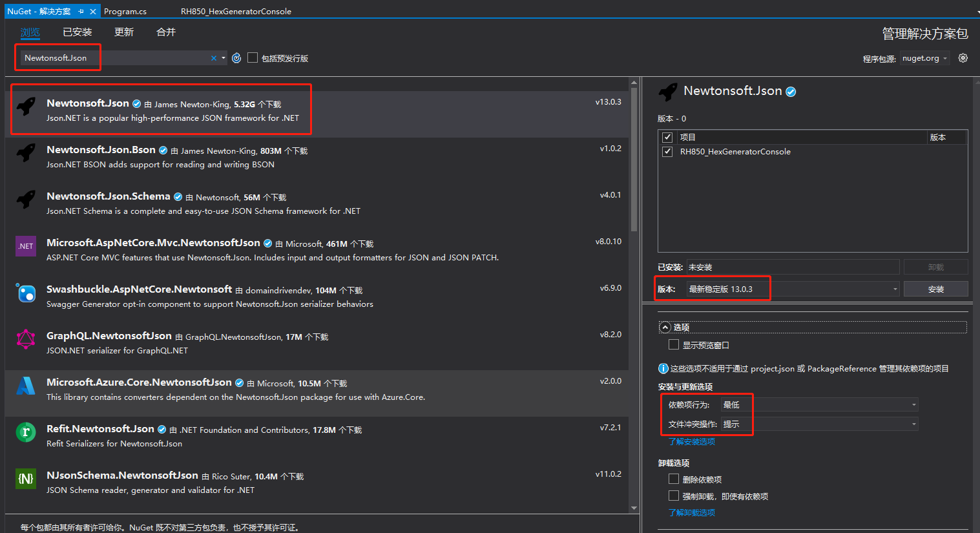The width and height of the screenshot is (980, 533).
Task: Open the nuget.org package source dropdown
Action: [x=925, y=58]
